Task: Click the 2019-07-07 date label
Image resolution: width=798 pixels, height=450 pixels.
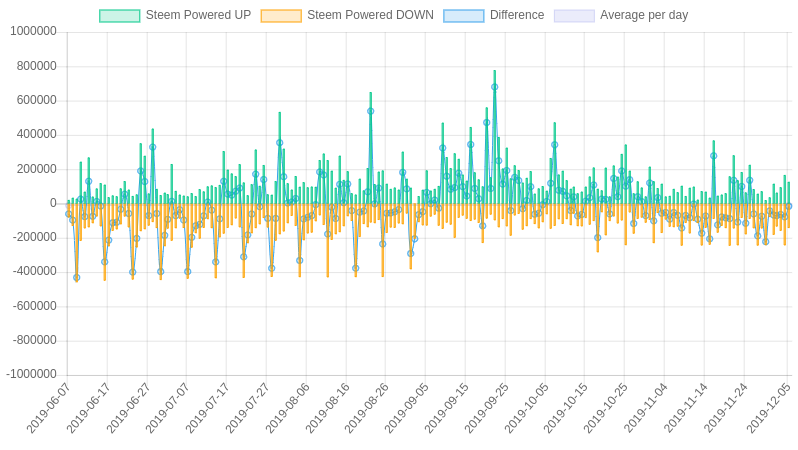Action: pos(167,408)
